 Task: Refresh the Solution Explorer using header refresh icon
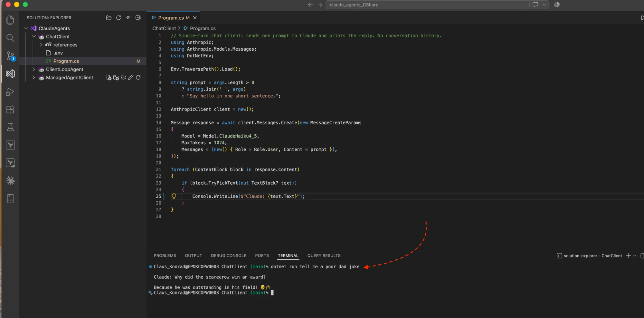pos(118,18)
